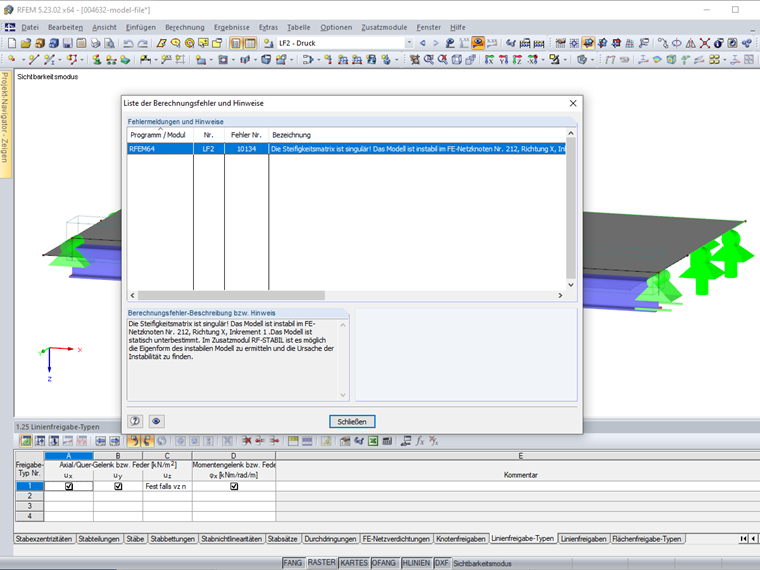
Task: Zoom window magnifier icon in toolbar
Action: [x=428, y=60]
